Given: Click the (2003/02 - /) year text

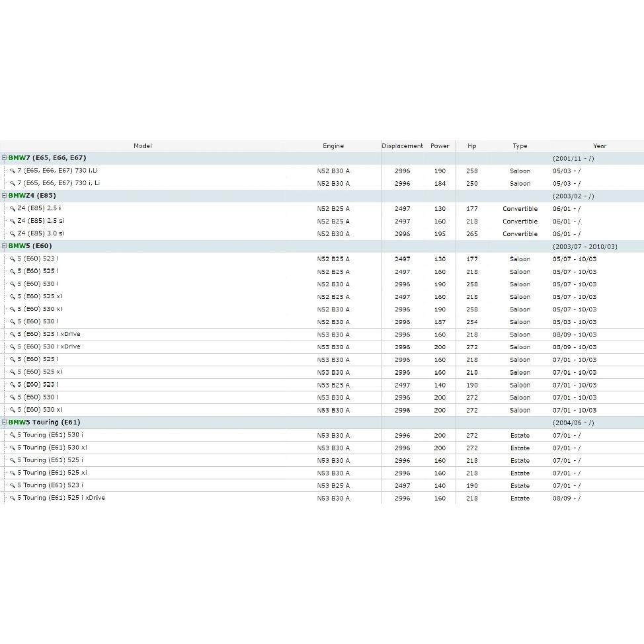Looking at the screenshot, I should point(573,196).
